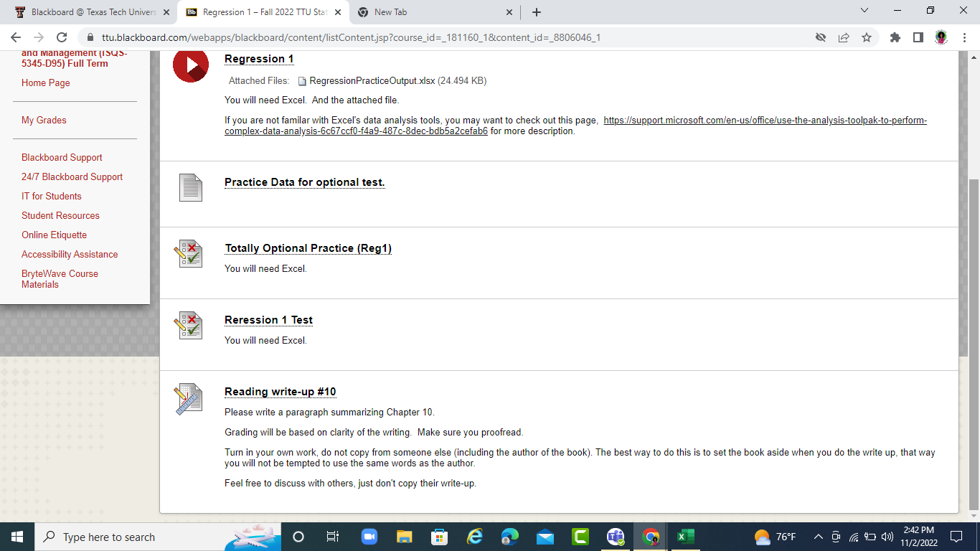Open the notifications action center icon
This screenshot has width=980, height=551.
pyautogui.click(x=956, y=537)
